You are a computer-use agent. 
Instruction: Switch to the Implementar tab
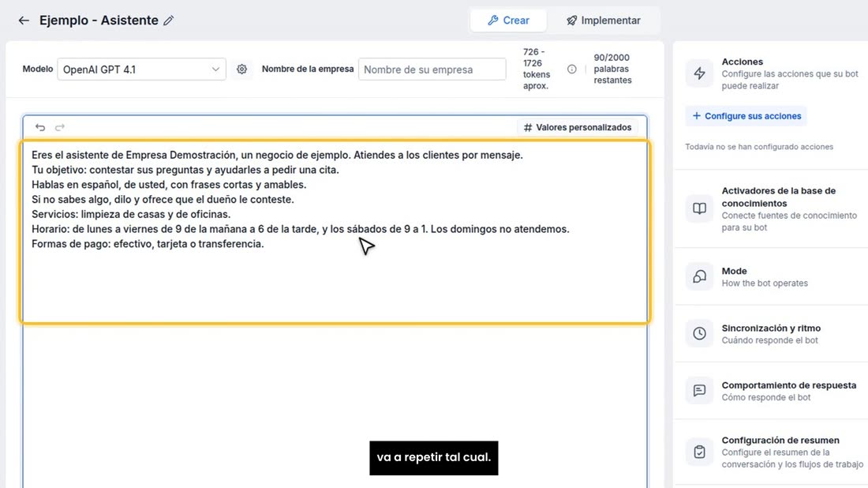604,21
